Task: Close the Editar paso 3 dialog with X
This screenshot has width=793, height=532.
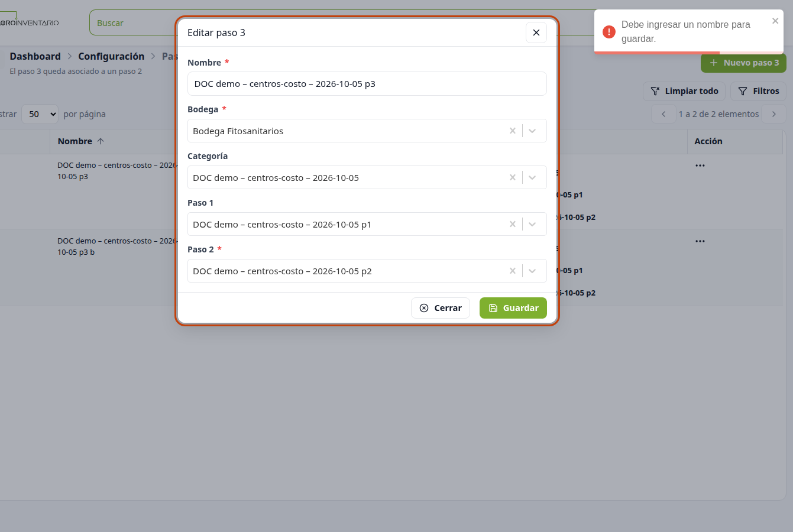Action: point(536,33)
